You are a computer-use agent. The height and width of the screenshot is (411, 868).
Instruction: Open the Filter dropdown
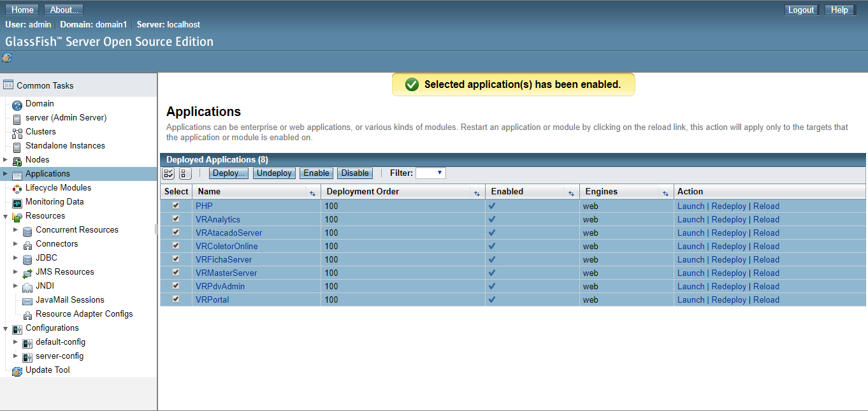tap(431, 173)
